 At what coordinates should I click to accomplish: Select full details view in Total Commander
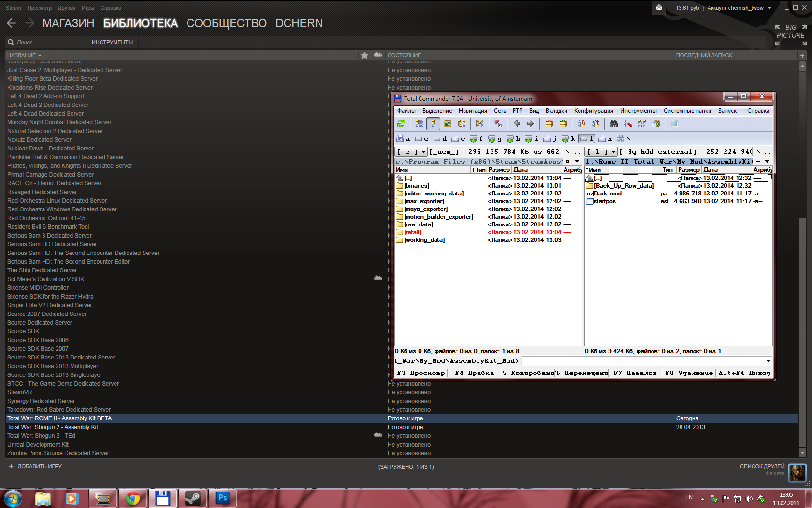click(434, 124)
